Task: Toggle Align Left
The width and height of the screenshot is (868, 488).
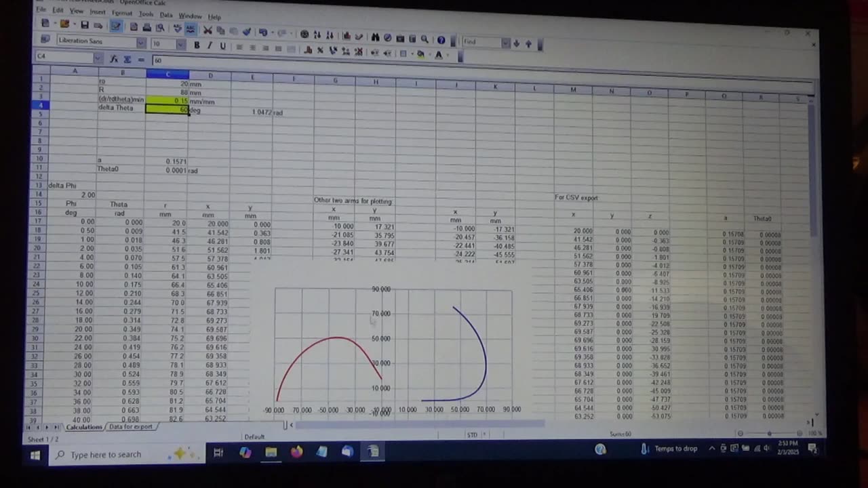Action: (239, 47)
